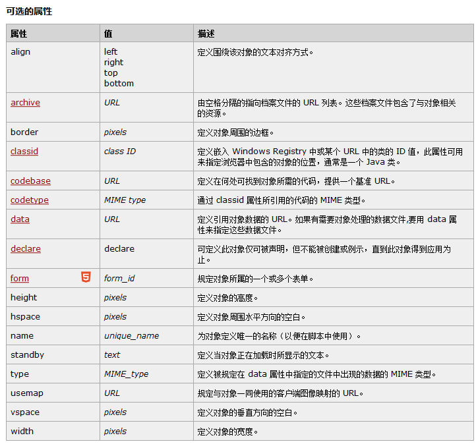Click classid description mentioning Windows Registry
This screenshot has width=476, height=448.
(330, 157)
